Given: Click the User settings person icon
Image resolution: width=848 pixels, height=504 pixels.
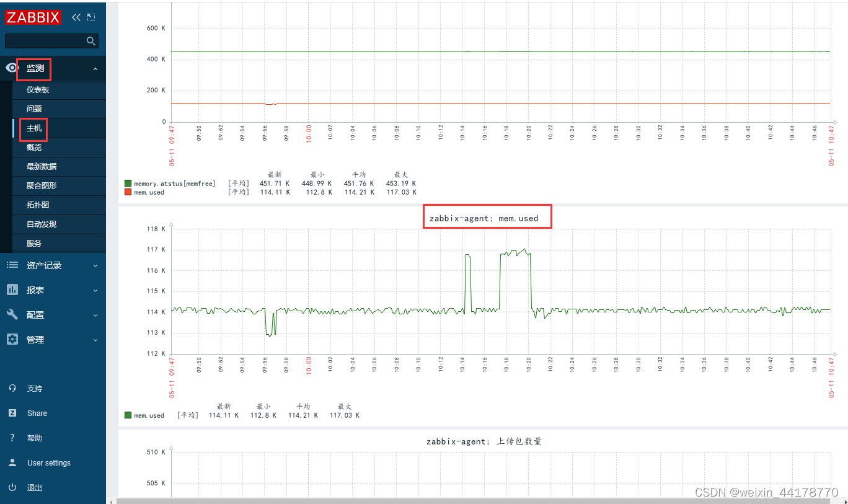Looking at the screenshot, I should 12,462.
